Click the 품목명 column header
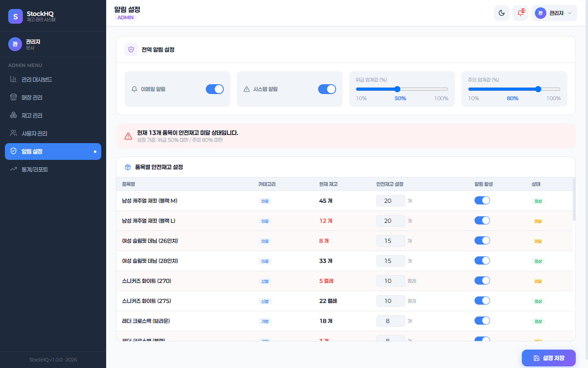The width and height of the screenshot is (588, 368). (x=129, y=184)
